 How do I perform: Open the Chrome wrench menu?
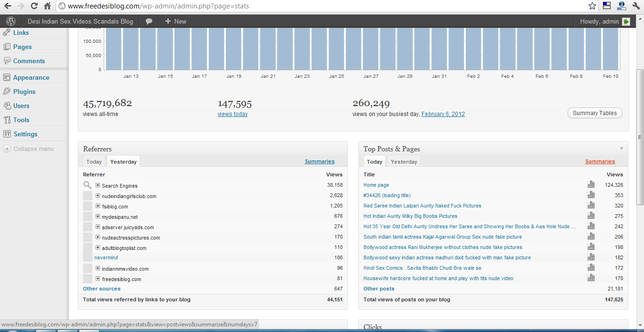tap(636, 6)
